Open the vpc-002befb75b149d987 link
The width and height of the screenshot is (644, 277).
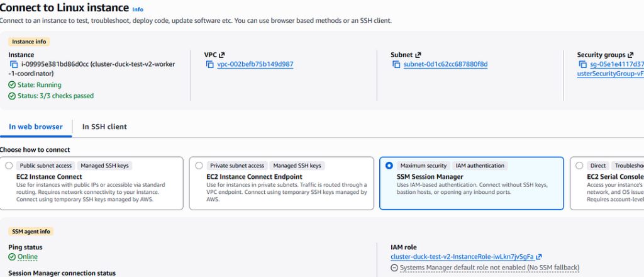pyautogui.click(x=255, y=64)
